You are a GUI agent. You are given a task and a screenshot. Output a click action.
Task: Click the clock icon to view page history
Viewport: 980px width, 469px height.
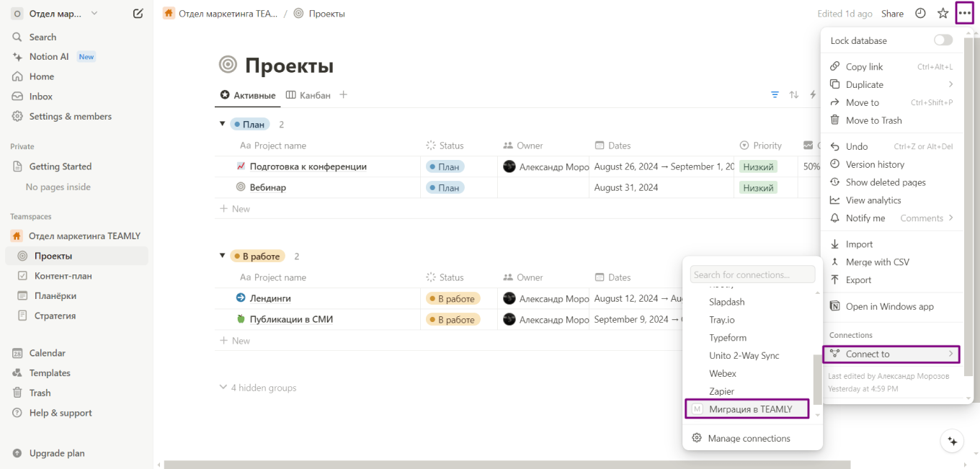click(x=920, y=13)
